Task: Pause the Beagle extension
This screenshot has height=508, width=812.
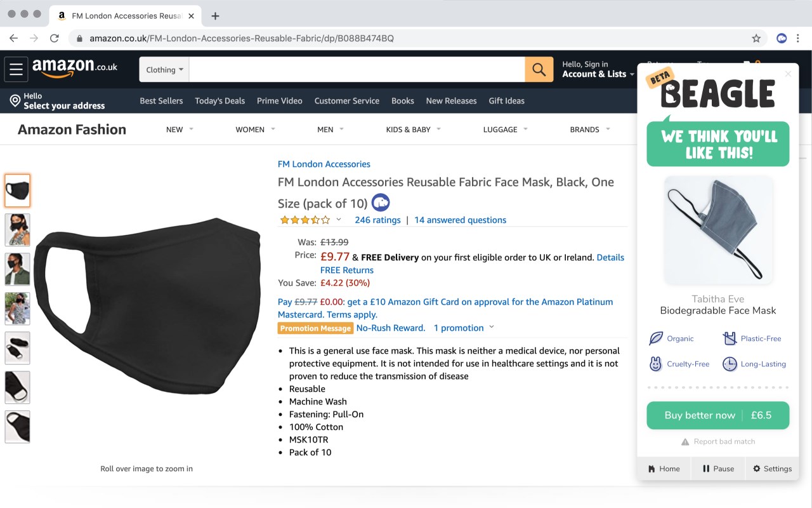Action: tap(718, 469)
